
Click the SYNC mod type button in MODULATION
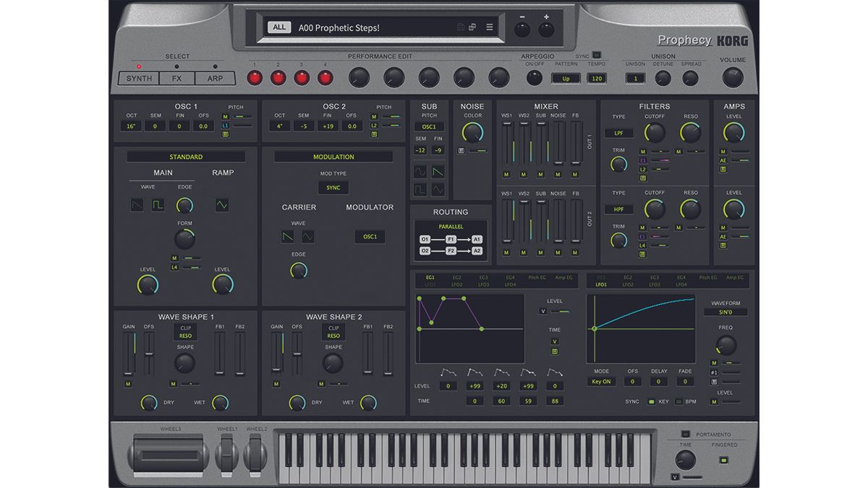(x=333, y=187)
